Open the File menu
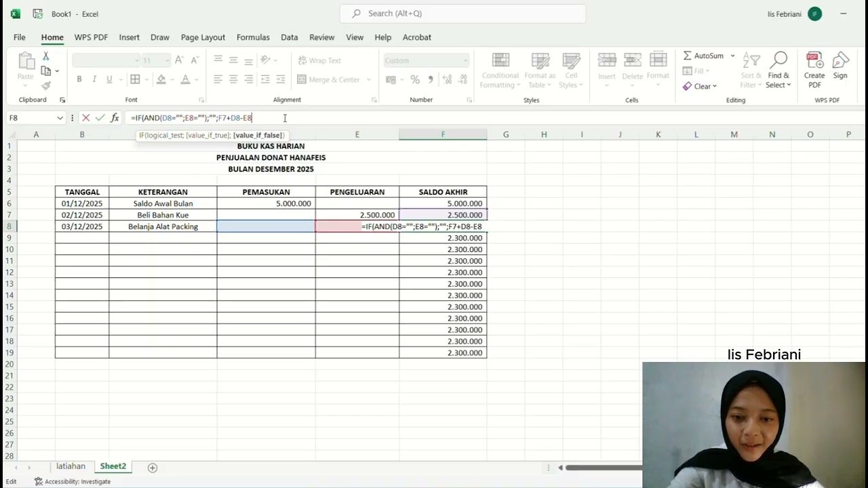 pos(20,37)
